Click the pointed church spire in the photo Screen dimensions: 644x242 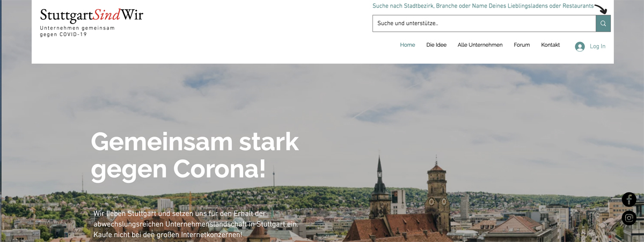379,175
